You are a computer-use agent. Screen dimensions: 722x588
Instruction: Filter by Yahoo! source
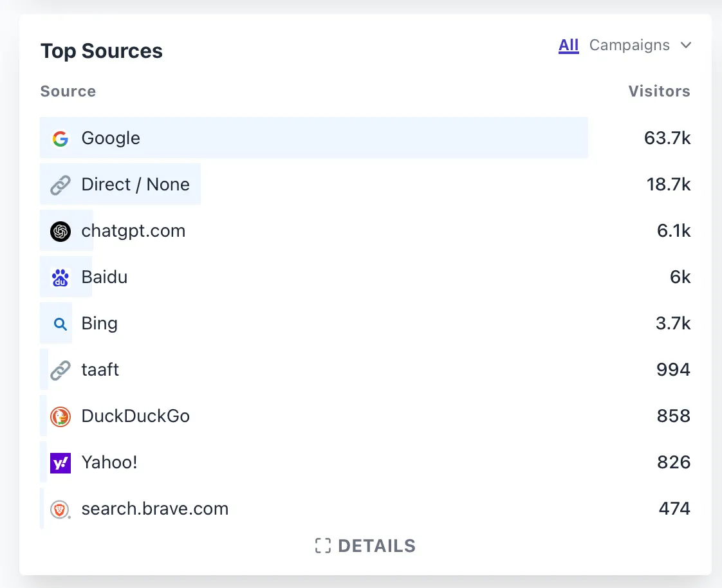pyautogui.click(x=109, y=463)
